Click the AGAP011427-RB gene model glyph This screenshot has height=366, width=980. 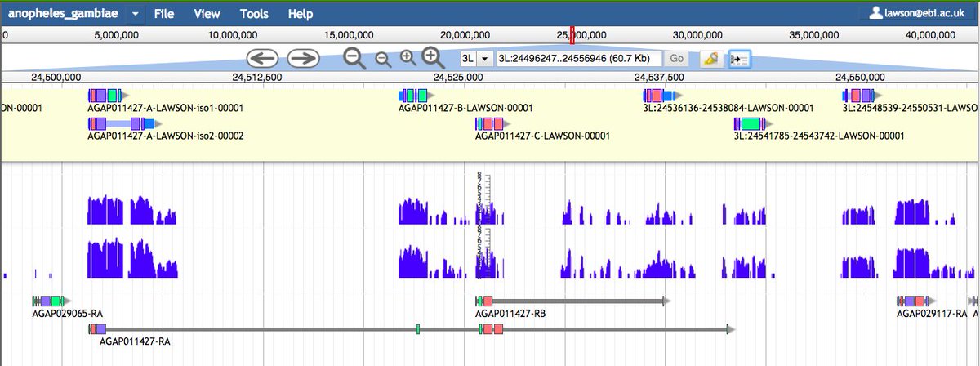(x=573, y=301)
